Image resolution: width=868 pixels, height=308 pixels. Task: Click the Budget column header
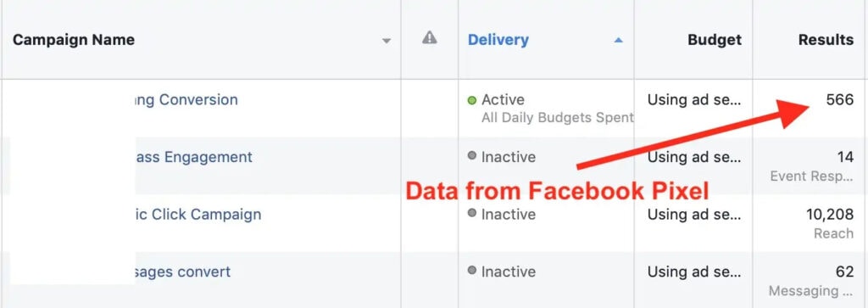tap(714, 40)
